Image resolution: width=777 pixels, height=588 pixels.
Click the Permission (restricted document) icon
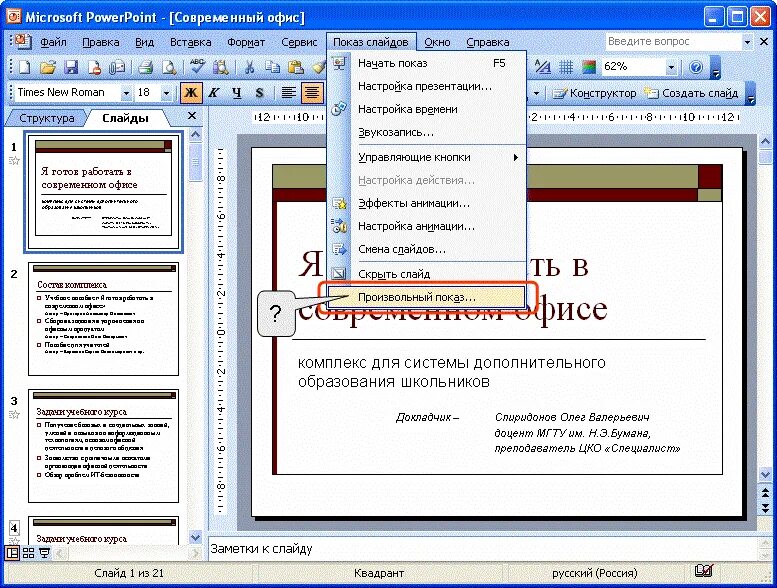pos(94,67)
